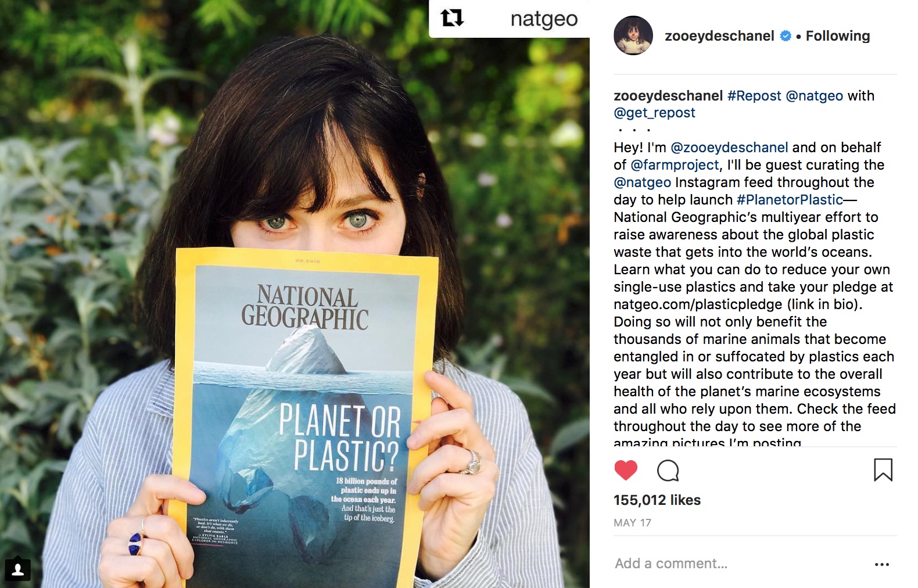
Task: Click the @zooeydeschanel mention in caption
Action: tap(729, 148)
